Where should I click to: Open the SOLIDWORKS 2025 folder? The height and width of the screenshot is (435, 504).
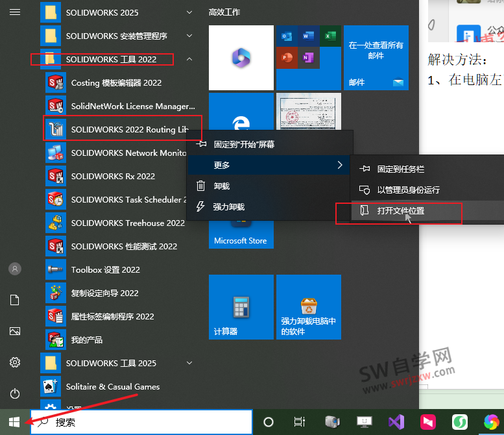point(102,12)
